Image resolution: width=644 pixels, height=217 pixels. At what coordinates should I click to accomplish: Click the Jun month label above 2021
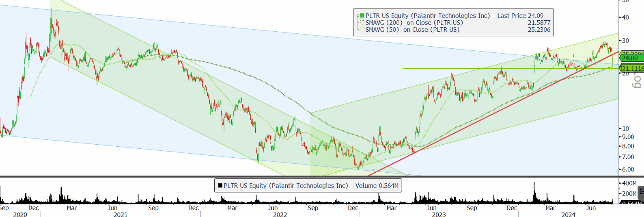[x=112, y=208]
